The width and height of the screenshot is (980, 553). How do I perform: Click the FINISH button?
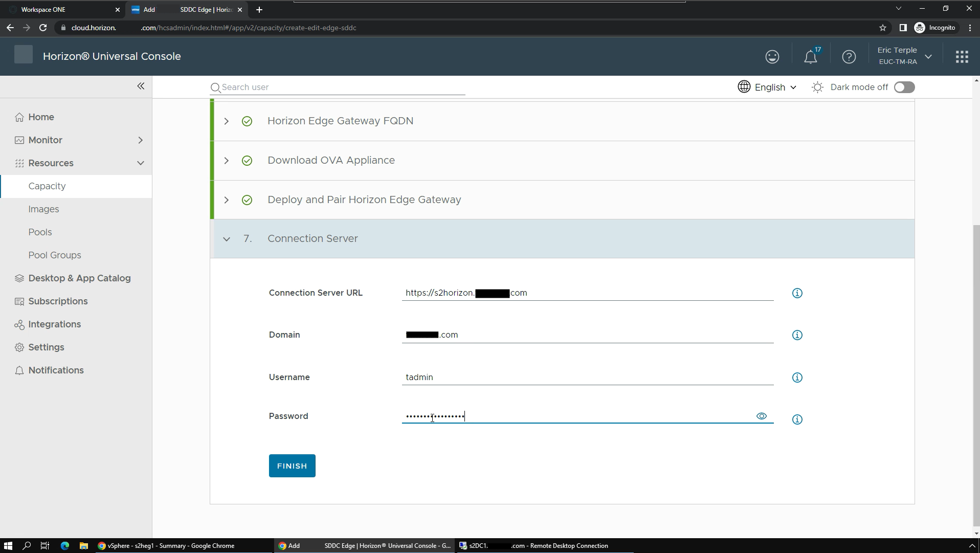pyautogui.click(x=292, y=466)
